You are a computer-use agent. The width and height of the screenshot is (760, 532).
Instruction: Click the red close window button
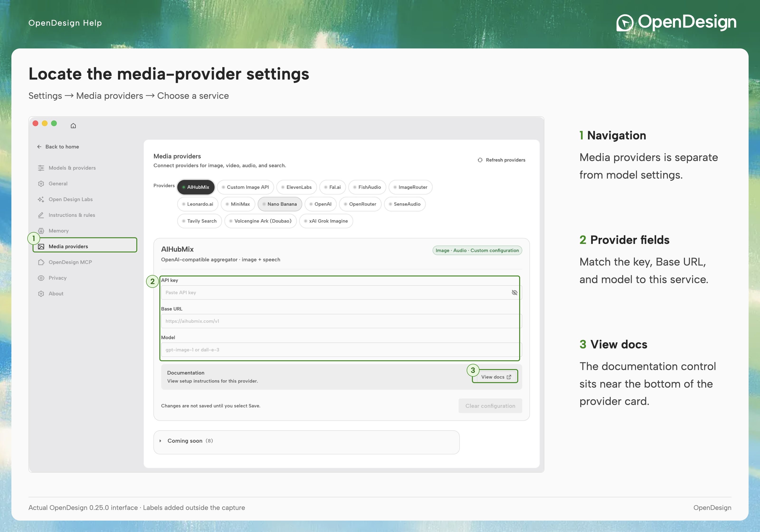[35, 123]
